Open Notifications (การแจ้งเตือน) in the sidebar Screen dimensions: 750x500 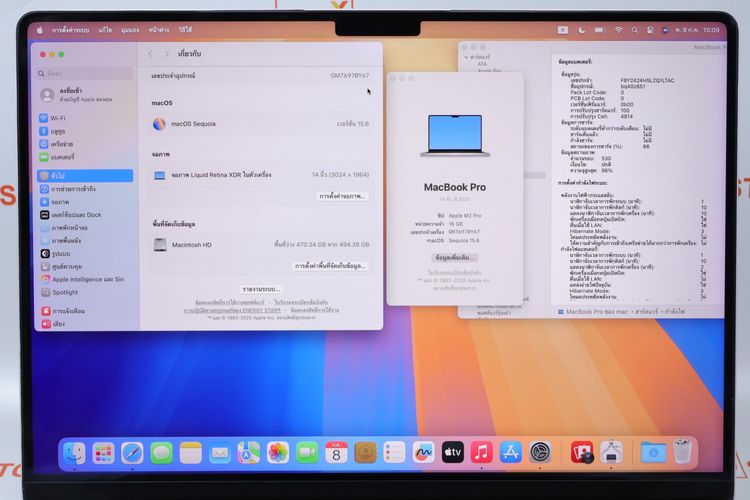click(x=63, y=311)
